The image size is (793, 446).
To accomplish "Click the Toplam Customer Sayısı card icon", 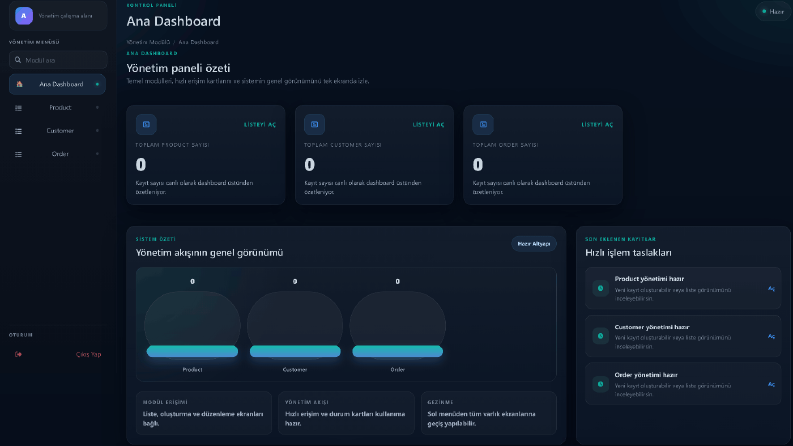I will (x=315, y=124).
